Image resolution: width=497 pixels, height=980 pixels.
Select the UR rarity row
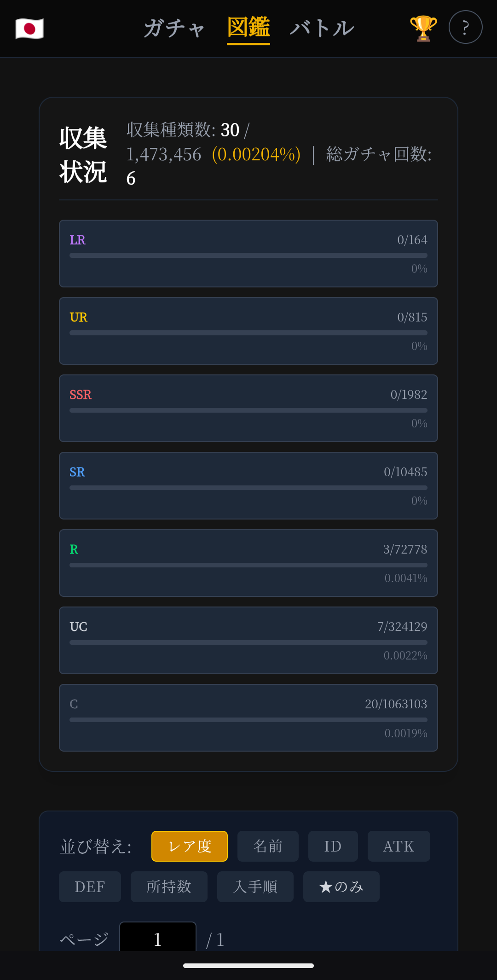pos(248,331)
